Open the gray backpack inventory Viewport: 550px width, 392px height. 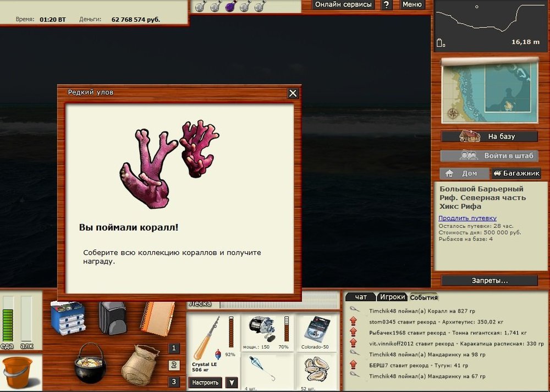pyautogui.click(x=112, y=318)
